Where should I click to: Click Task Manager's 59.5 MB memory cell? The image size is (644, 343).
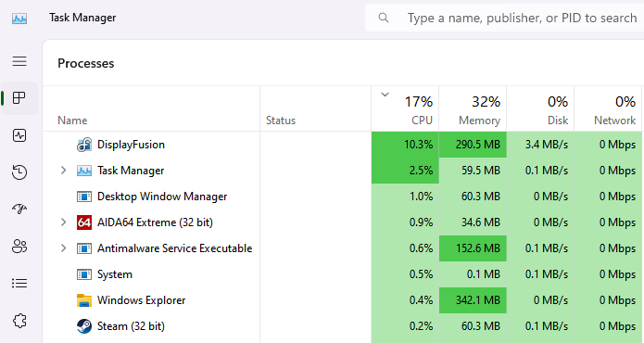pyautogui.click(x=473, y=171)
